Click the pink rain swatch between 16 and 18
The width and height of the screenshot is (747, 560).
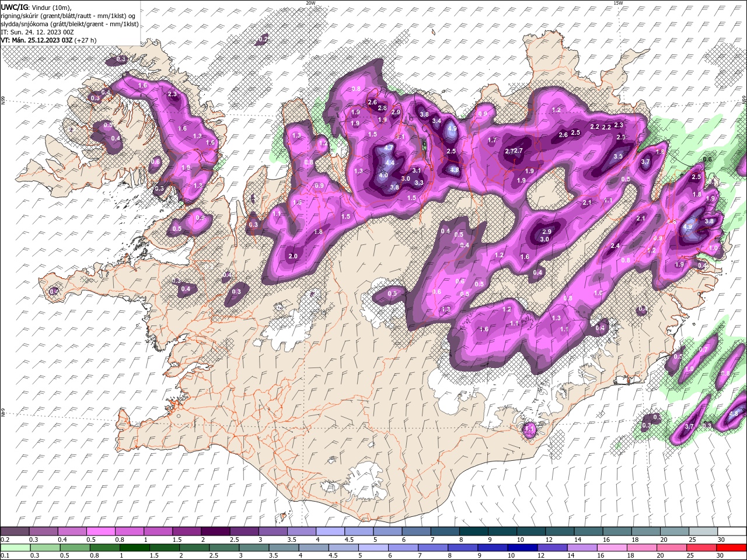point(611,548)
